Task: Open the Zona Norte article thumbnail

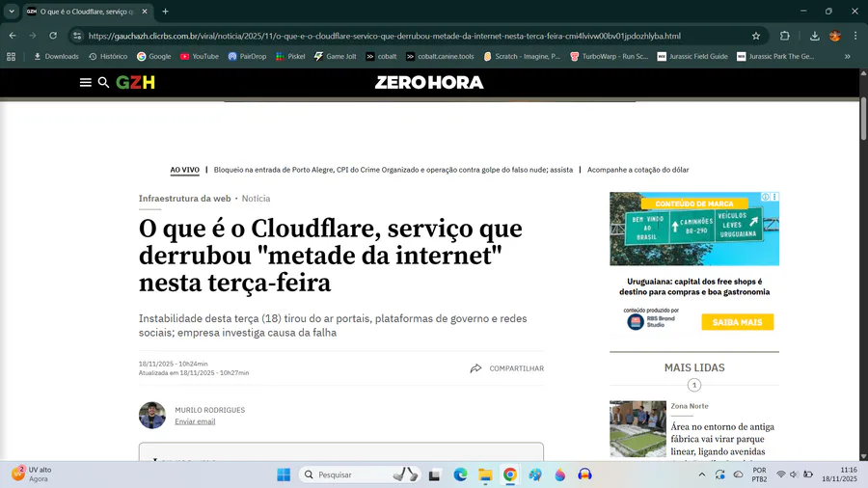Action: click(x=637, y=429)
